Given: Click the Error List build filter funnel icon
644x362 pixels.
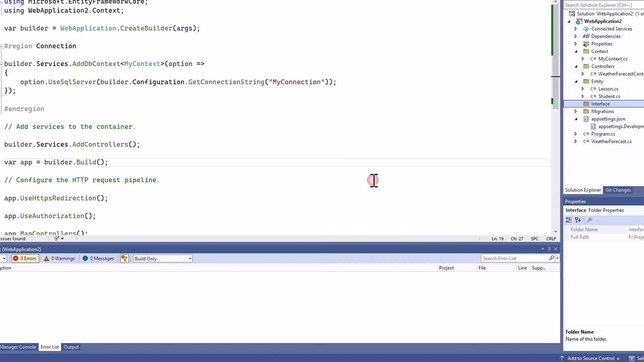Looking at the screenshot, I should click(x=124, y=258).
